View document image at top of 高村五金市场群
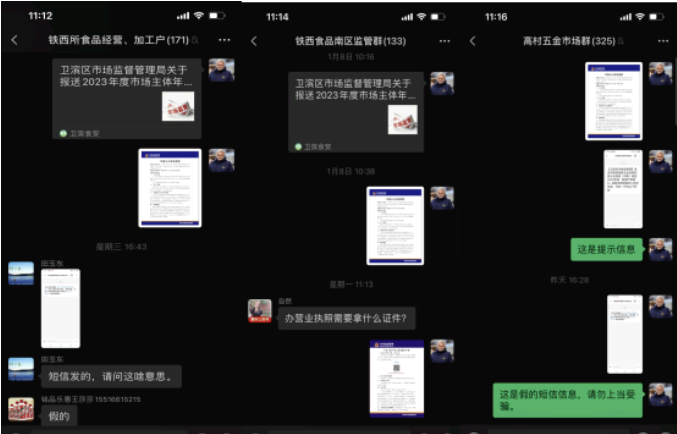The width and height of the screenshot is (677, 434). pyautogui.click(x=613, y=101)
